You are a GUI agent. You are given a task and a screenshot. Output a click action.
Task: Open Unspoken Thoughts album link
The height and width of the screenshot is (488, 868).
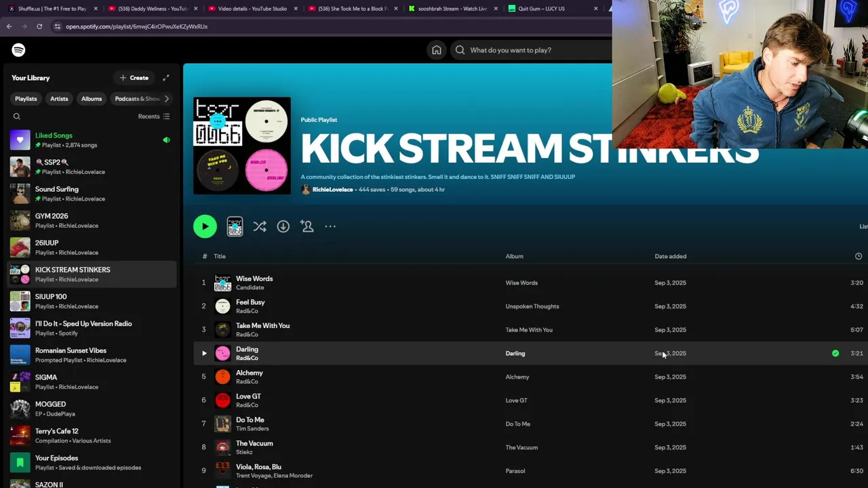pos(532,306)
